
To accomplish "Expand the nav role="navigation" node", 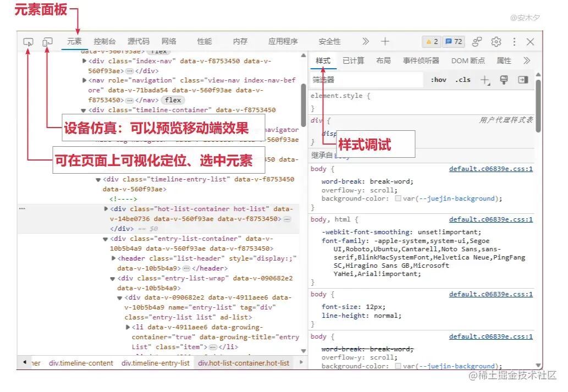I will point(85,80).
